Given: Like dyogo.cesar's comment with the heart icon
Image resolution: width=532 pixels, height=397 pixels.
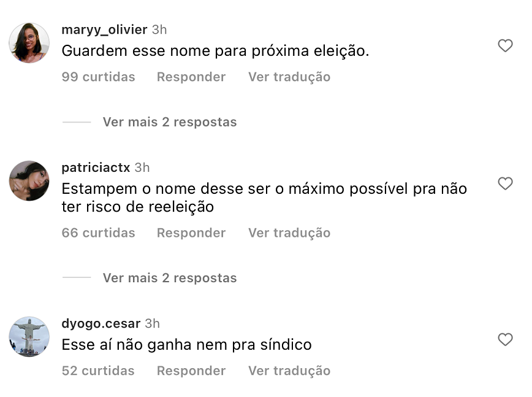Looking at the screenshot, I should [x=505, y=339].
